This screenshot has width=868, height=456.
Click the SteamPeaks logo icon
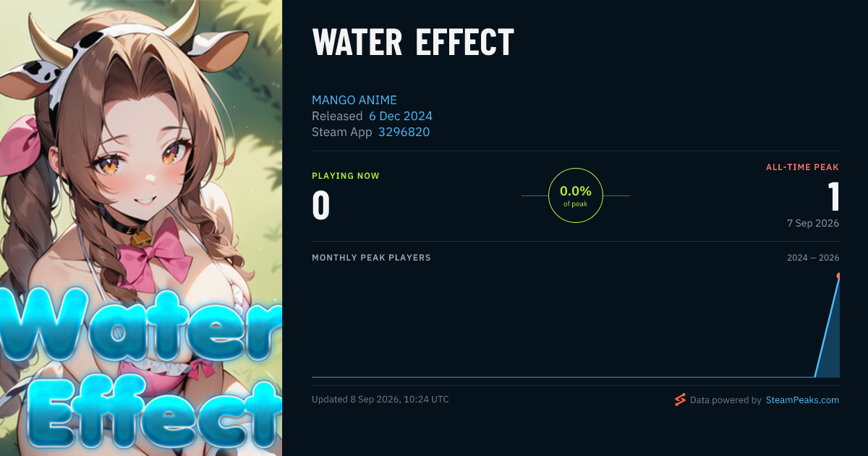[x=680, y=400]
